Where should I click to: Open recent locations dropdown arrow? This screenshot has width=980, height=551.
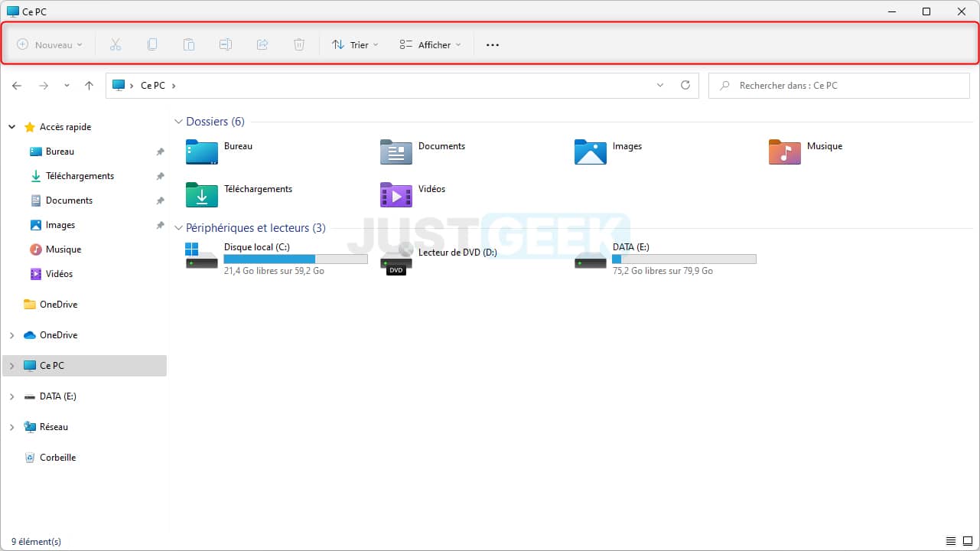[67, 86]
